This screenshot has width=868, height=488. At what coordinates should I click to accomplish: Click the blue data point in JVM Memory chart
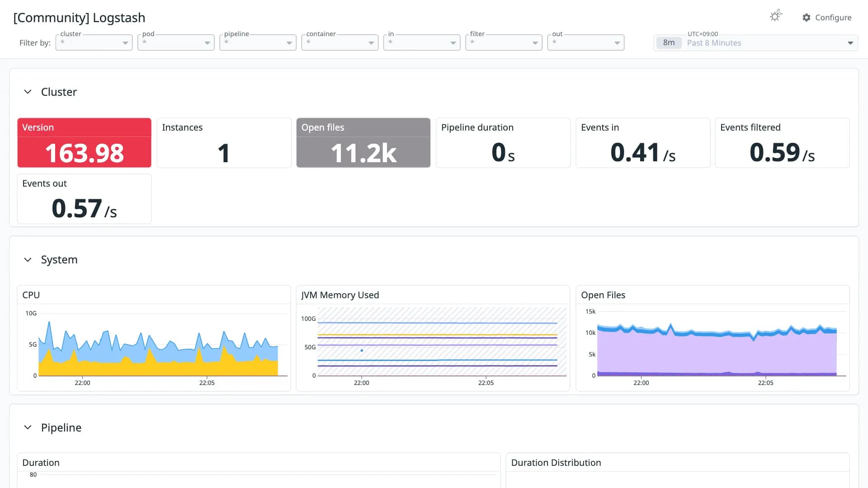(362, 351)
